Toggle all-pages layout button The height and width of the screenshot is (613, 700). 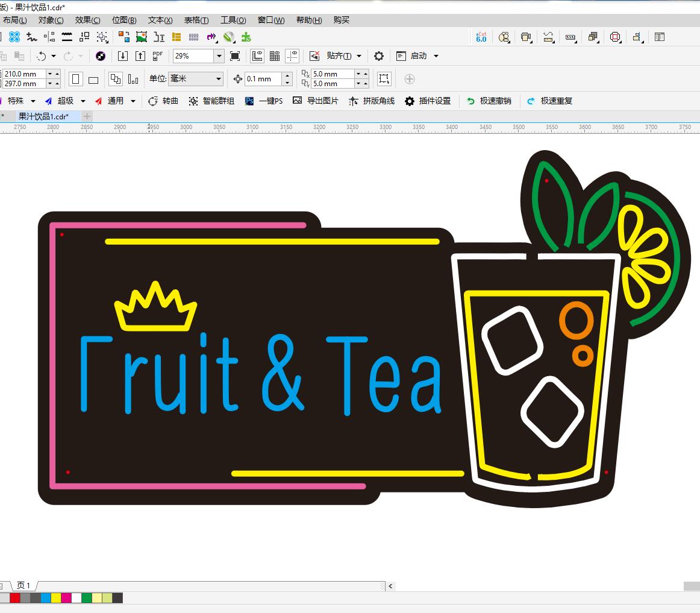[116, 79]
